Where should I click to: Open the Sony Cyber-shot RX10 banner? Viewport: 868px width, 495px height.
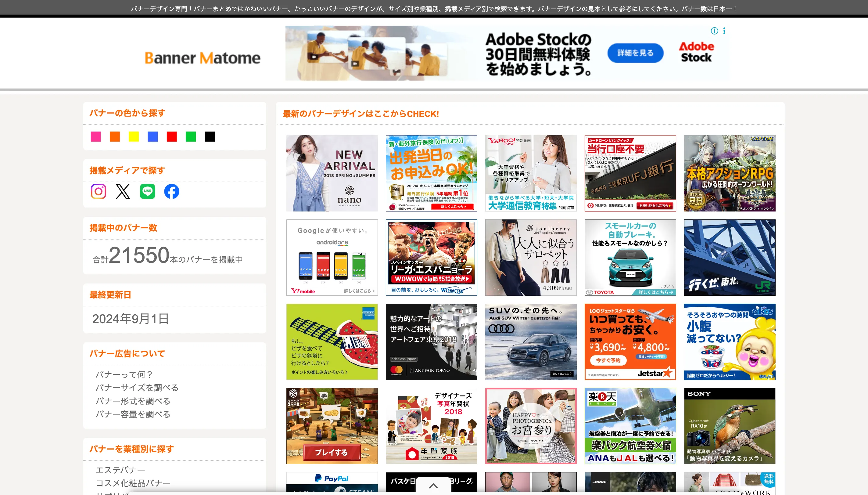pos(730,426)
